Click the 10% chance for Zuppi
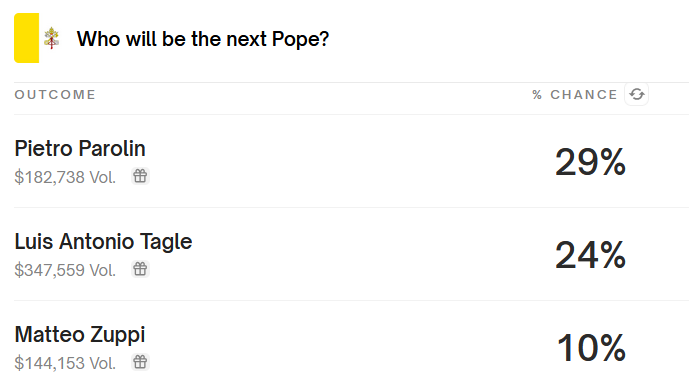689x385 pixels. (591, 348)
